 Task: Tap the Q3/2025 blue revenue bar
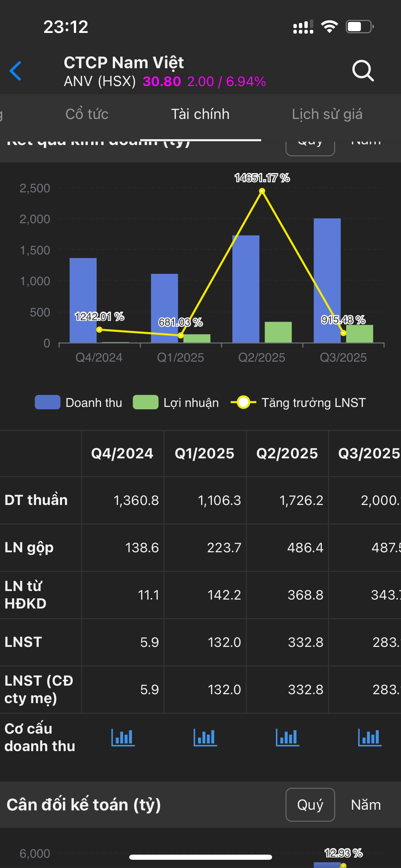coord(327,274)
